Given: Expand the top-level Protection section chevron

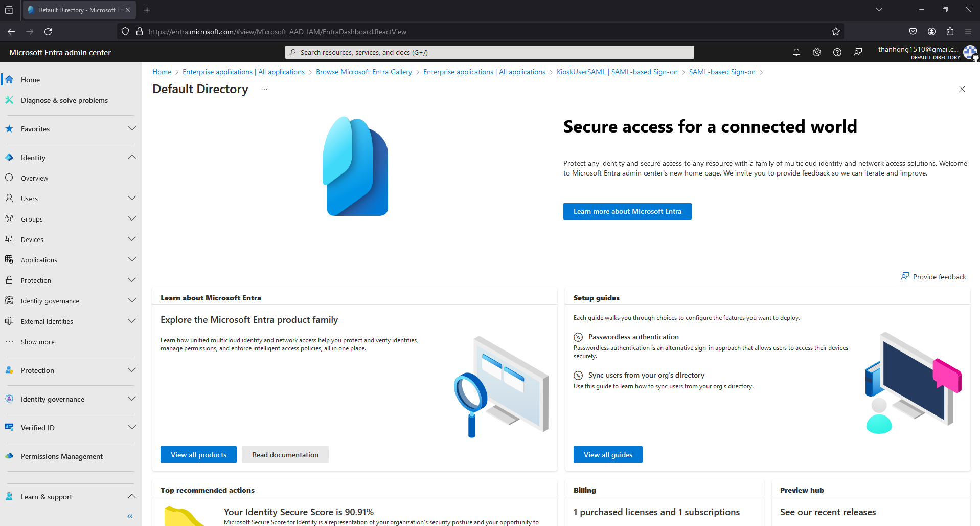Looking at the screenshot, I should [x=132, y=370].
